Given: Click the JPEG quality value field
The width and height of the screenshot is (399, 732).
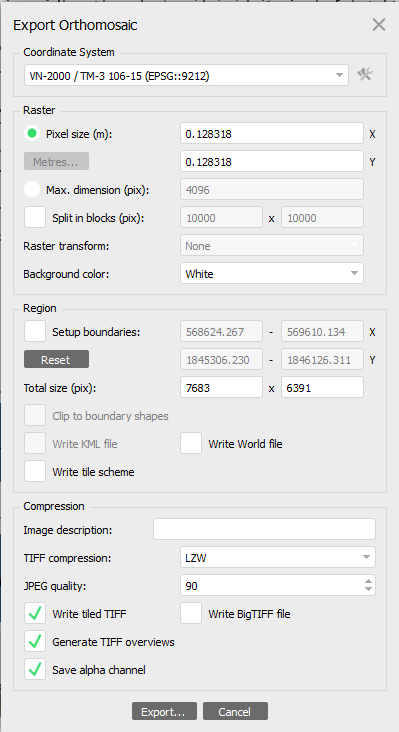Looking at the screenshot, I should [272, 585].
